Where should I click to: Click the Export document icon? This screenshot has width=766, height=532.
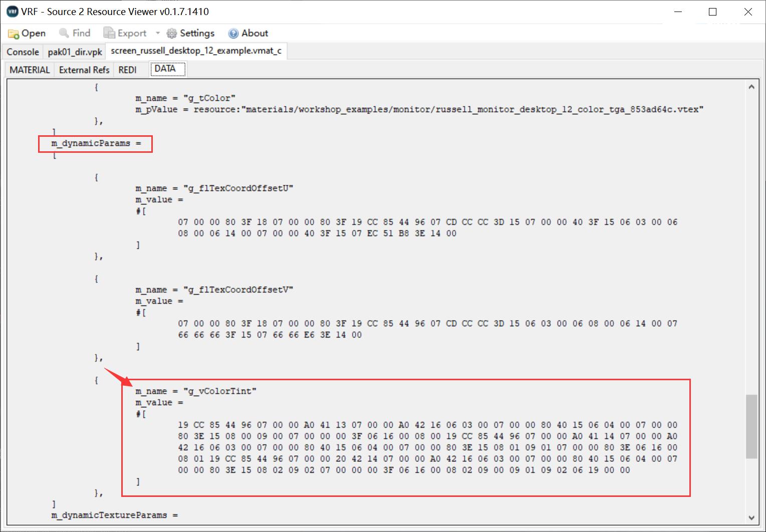(x=110, y=33)
